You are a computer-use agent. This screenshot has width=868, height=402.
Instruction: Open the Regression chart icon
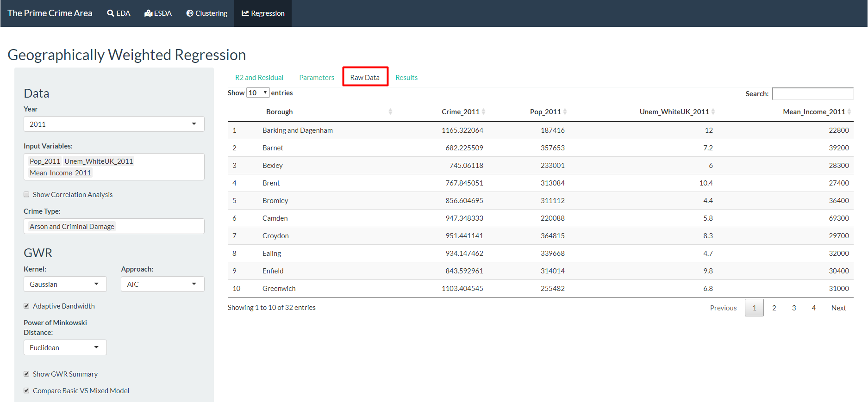click(x=245, y=13)
